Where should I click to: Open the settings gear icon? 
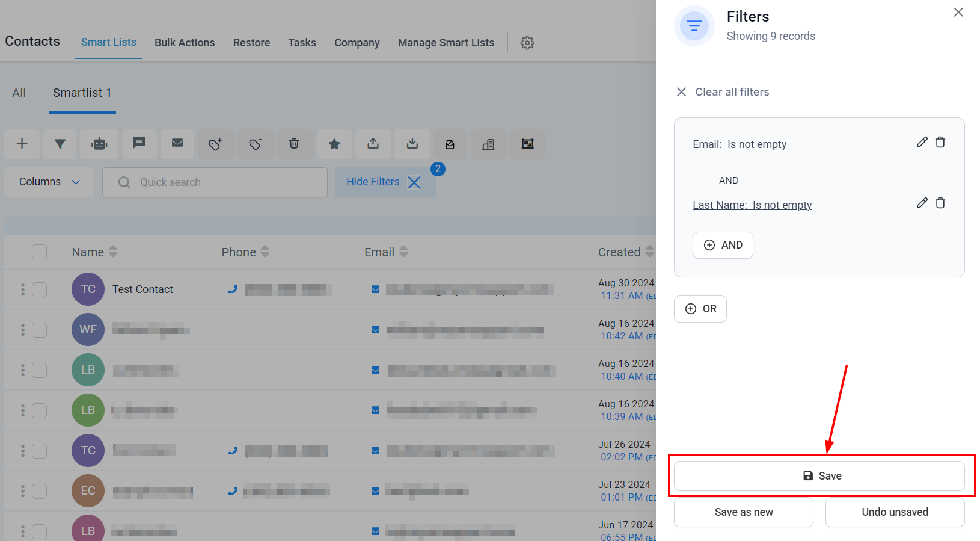tap(527, 43)
